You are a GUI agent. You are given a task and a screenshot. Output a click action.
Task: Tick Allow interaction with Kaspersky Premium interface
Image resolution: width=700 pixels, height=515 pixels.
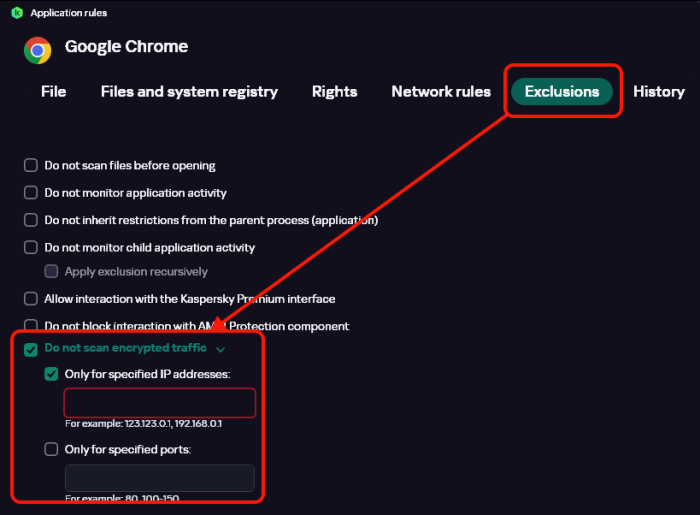pyautogui.click(x=31, y=299)
